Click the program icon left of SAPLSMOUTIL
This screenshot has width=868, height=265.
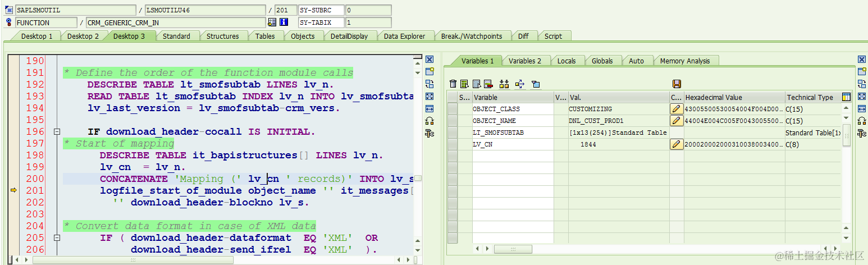(x=9, y=10)
